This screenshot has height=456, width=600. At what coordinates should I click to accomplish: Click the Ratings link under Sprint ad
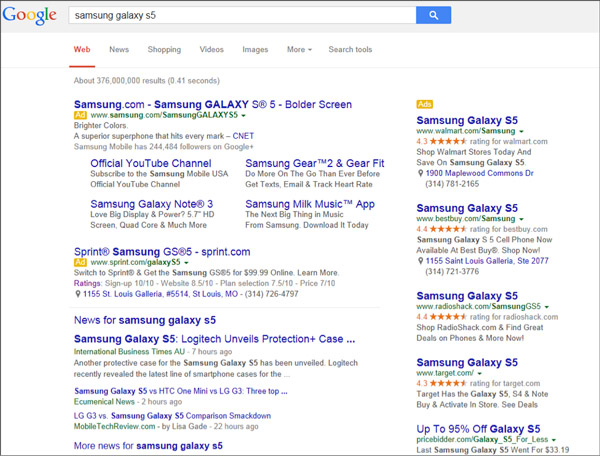87,283
